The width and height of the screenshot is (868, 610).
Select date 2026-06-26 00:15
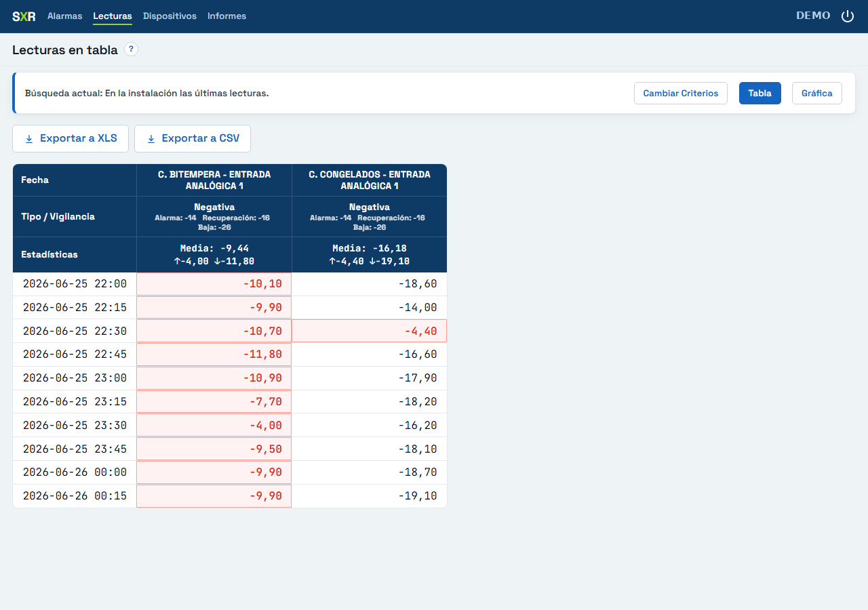pos(75,496)
